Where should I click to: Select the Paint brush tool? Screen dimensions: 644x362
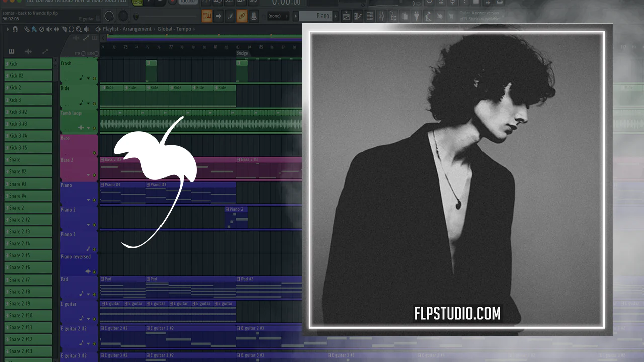(34, 29)
